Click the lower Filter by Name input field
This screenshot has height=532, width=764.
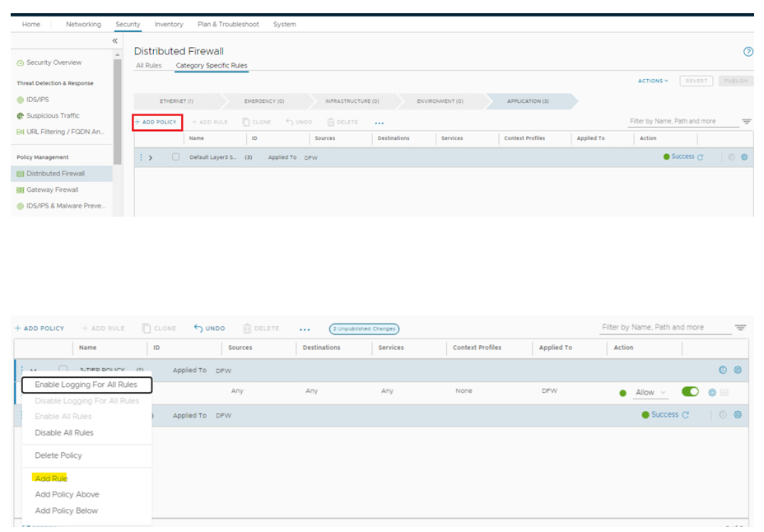[664, 328]
